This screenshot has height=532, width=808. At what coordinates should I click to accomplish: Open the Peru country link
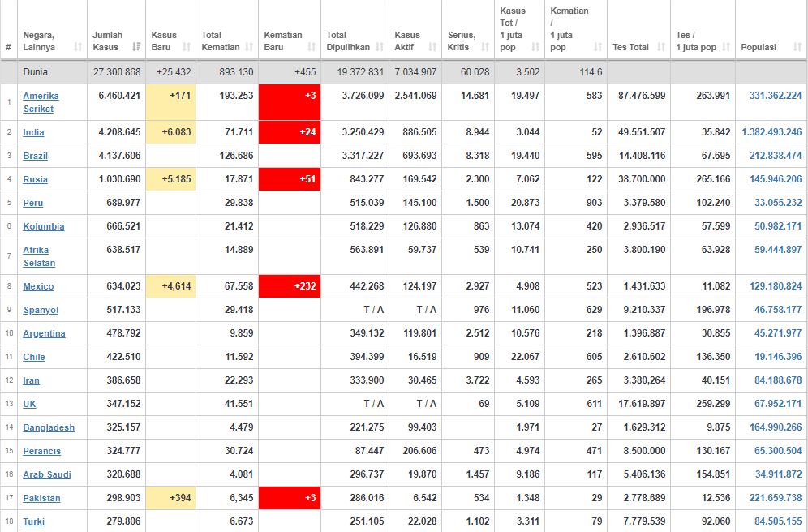click(x=33, y=203)
